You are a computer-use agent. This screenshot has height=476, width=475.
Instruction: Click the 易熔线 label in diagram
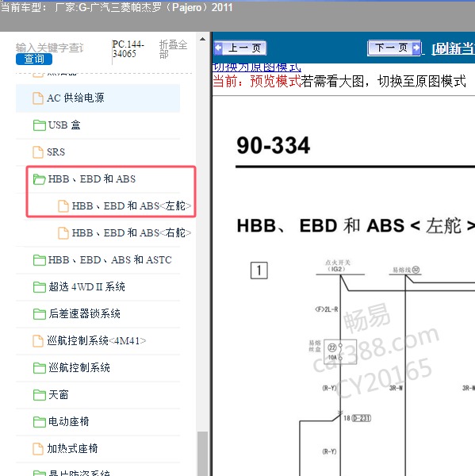pos(406,270)
